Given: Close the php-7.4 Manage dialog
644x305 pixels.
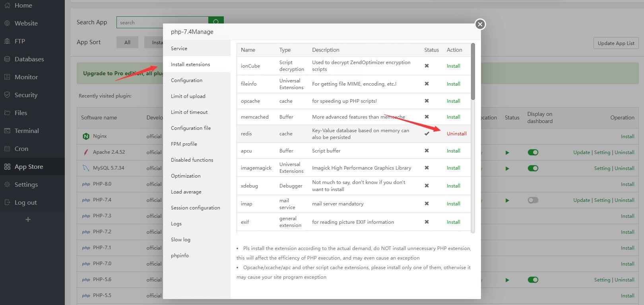Looking at the screenshot, I should tap(480, 24).
